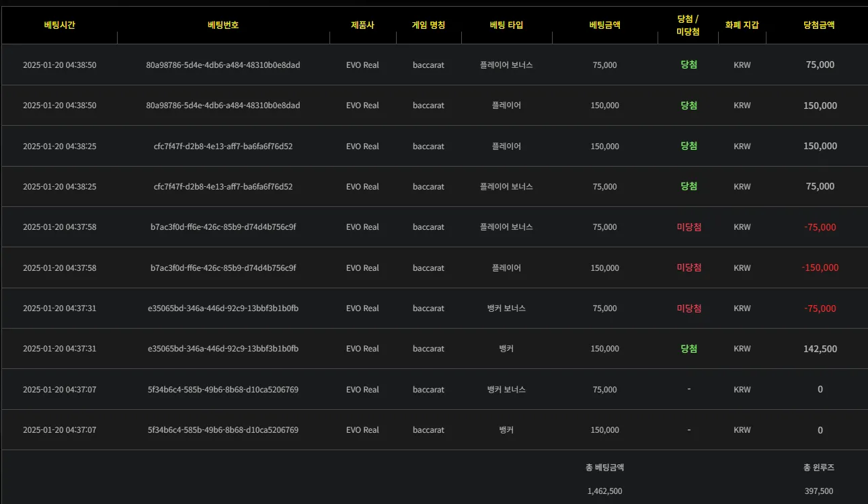Click the 당첨금액 column header
The image size is (868, 504).
(819, 25)
